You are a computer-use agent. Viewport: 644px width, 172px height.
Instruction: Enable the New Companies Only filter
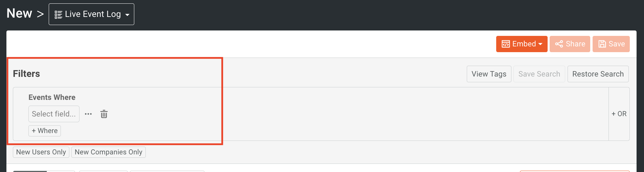pos(108,152)
